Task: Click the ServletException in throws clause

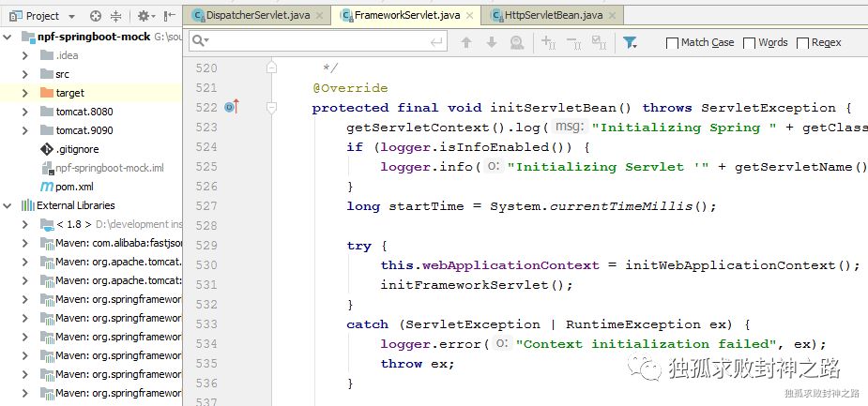Action: tap(769, 108)
